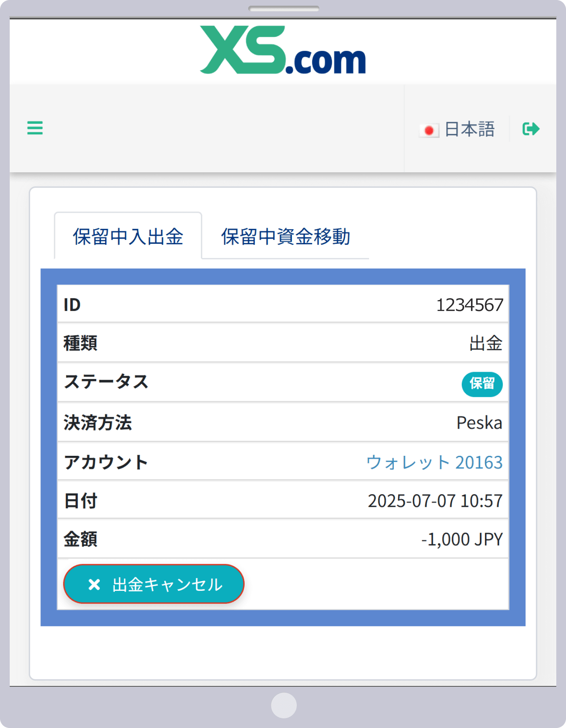Click the Japan flag icon
Viewport: 566px width, 728px height.
point(429,131)
